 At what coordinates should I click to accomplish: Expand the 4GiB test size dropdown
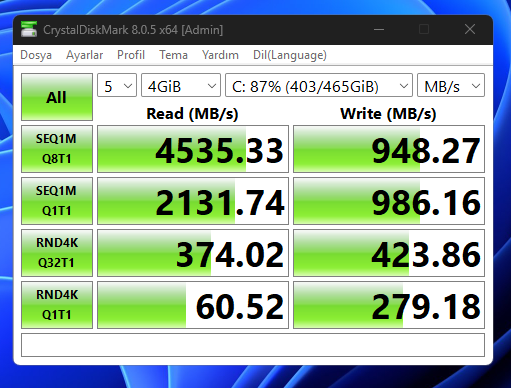click(181, 85)
